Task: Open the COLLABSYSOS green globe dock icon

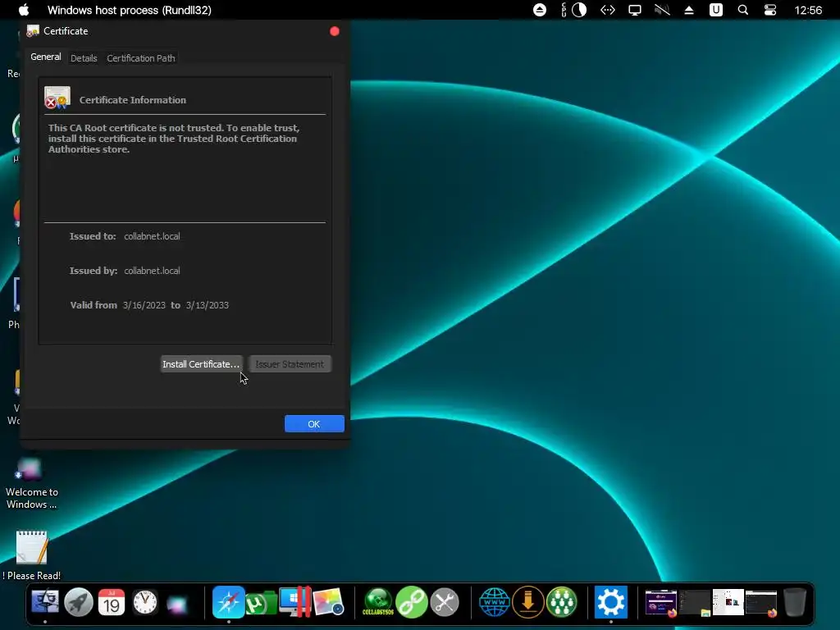Action: pyautogui.click(x=379, y=602)
